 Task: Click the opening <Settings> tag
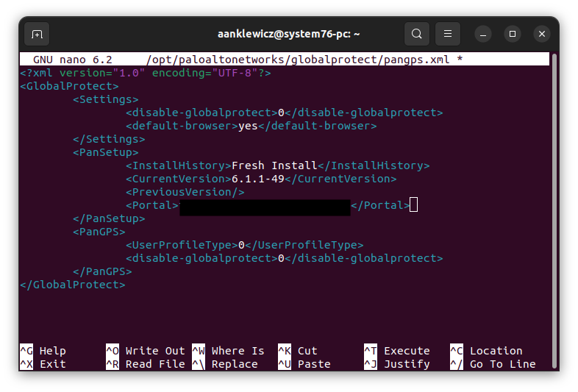coord(106,99)
